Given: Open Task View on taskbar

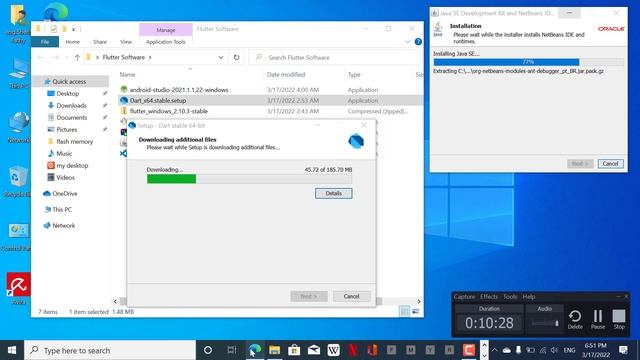Looking at the screenshot, I should (232, 350).
